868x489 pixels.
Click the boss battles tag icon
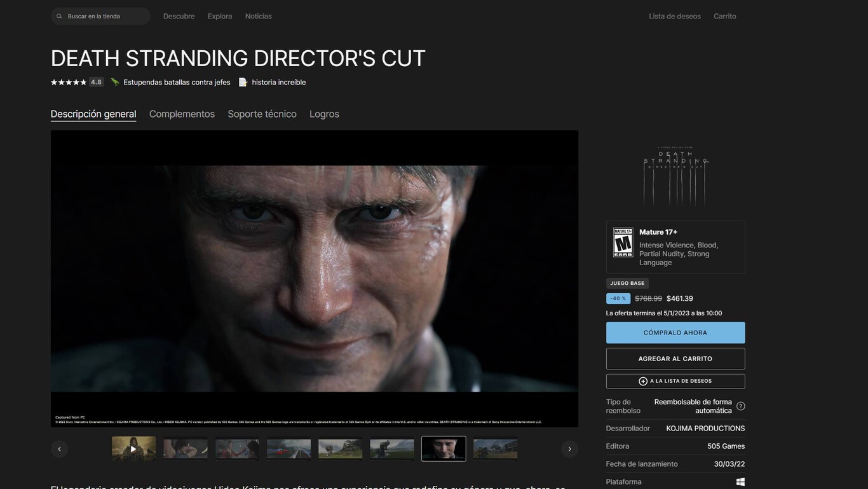pyautogui.click(x=115, y=82)
